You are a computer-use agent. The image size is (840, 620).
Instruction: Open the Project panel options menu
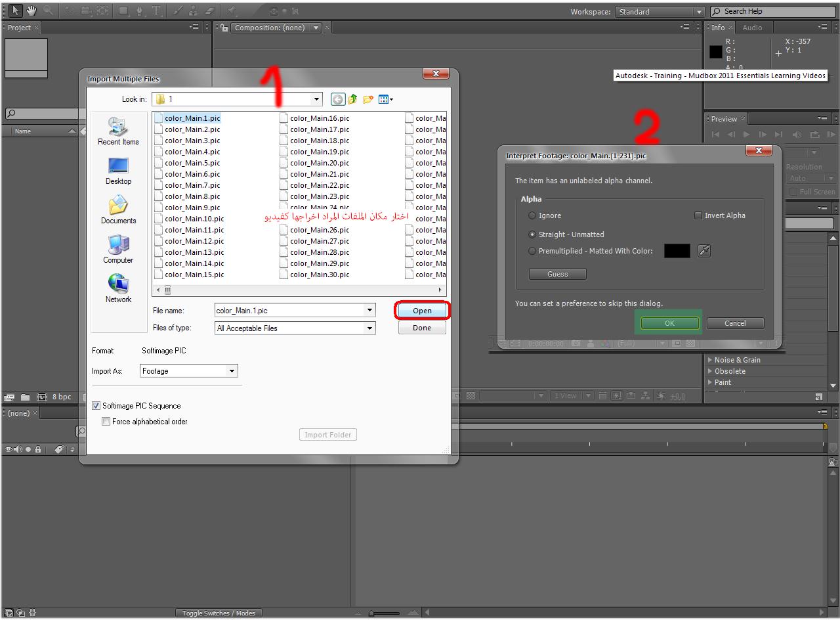pyautogui.click(x=194, y=27)
